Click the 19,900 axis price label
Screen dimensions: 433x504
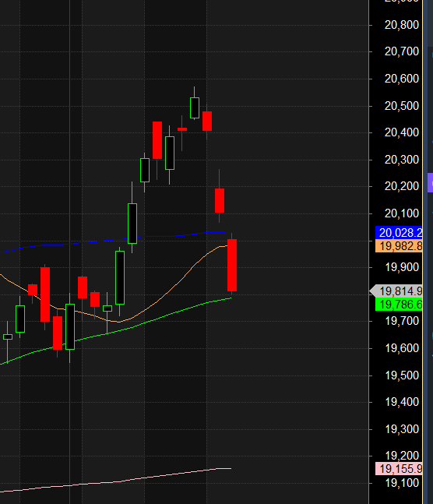click(402, 267)
